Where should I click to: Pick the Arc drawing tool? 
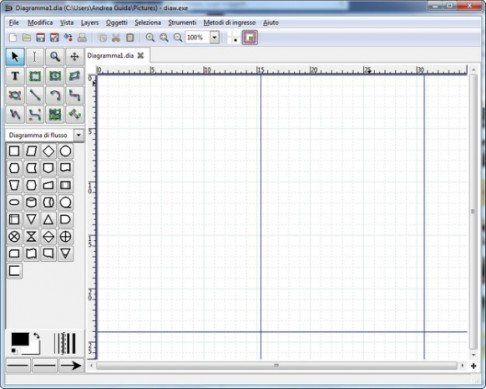click(55, 96)
